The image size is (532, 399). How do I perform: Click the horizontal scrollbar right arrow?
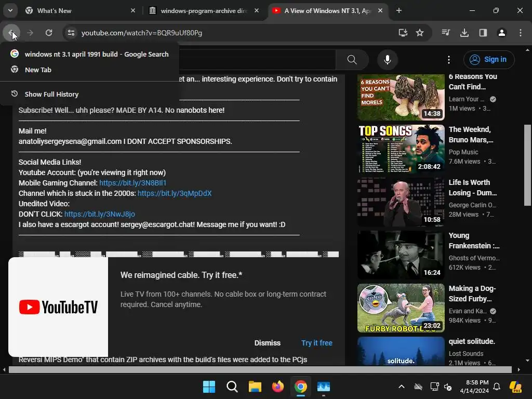pyautogui.click(x=518, y=369)
